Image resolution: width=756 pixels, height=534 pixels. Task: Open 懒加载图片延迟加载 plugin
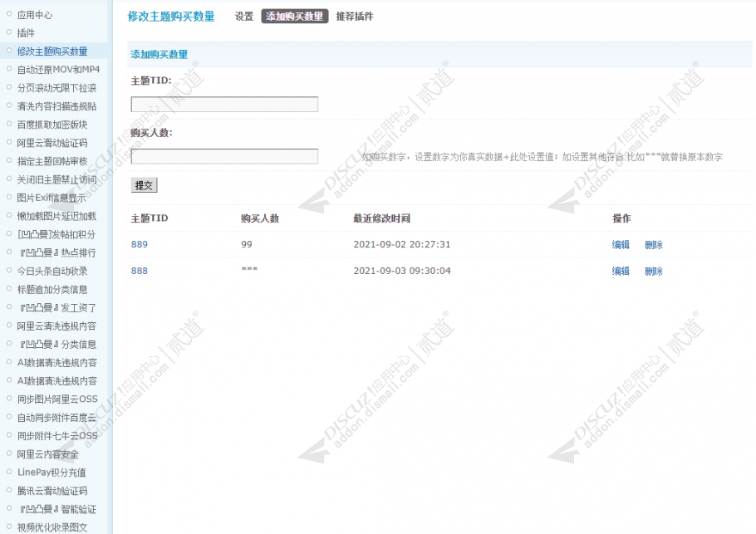pos(56,217)
